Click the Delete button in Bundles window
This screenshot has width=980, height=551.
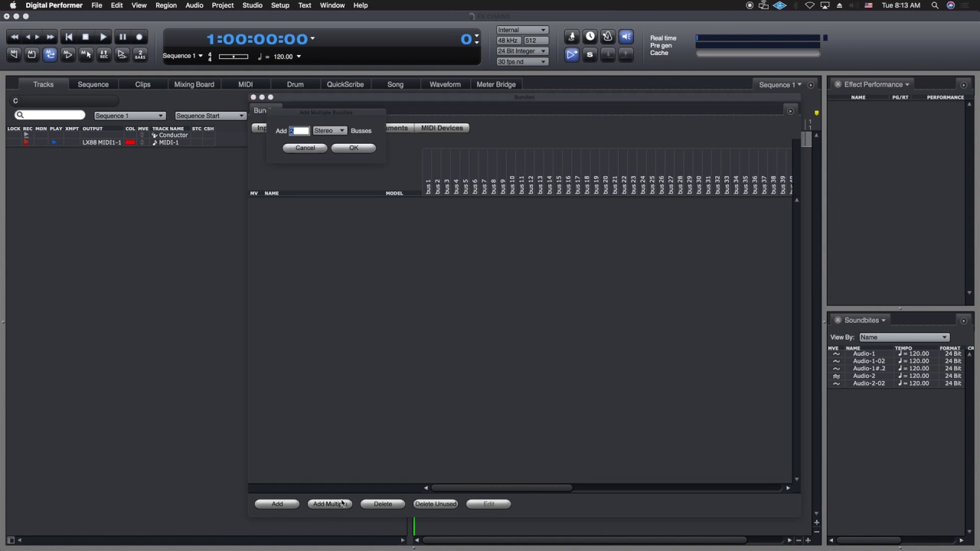pyautogui.click(x=383, y=504)
